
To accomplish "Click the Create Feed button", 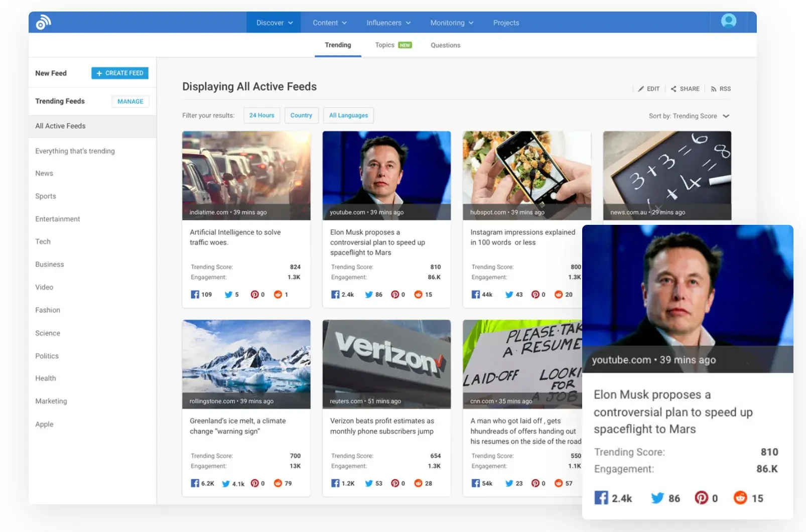I will click(120, 73).
